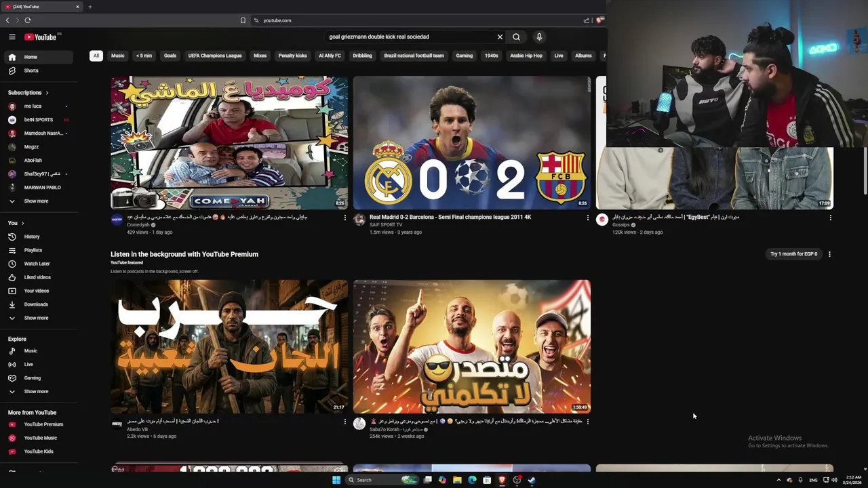The image size is (868, 488).
Task: Open YouTube Music link
Action: [x=40, y=438]
